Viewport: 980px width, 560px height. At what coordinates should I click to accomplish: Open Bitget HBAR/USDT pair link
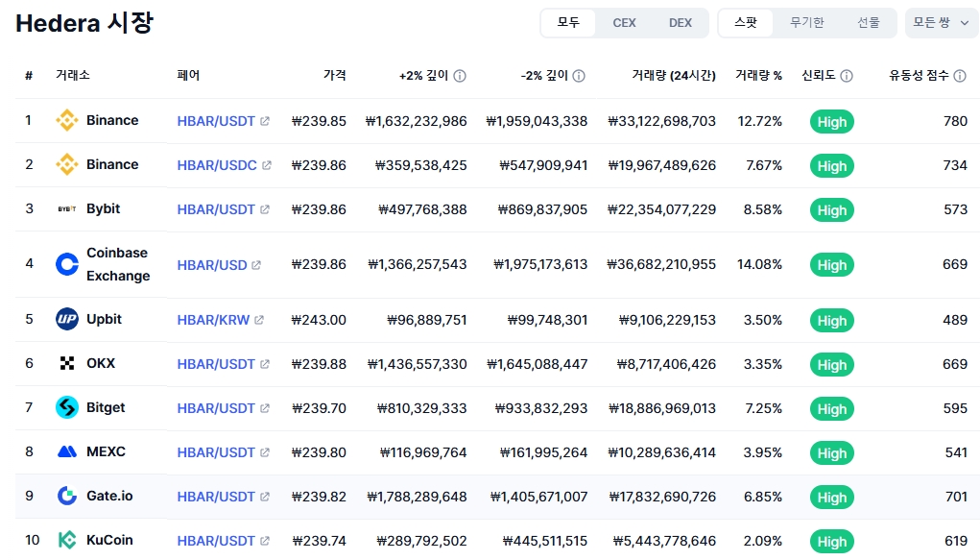(x=216, y=408)
